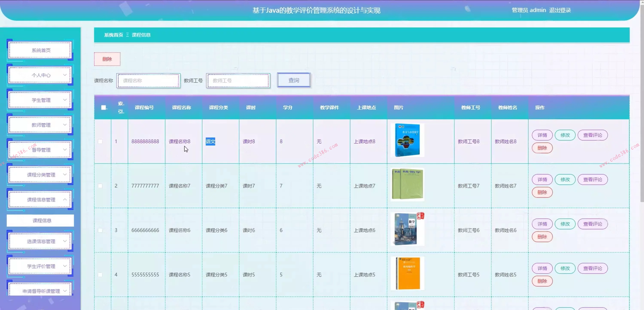Click 退出登录 link in the header

click(560, 10)
